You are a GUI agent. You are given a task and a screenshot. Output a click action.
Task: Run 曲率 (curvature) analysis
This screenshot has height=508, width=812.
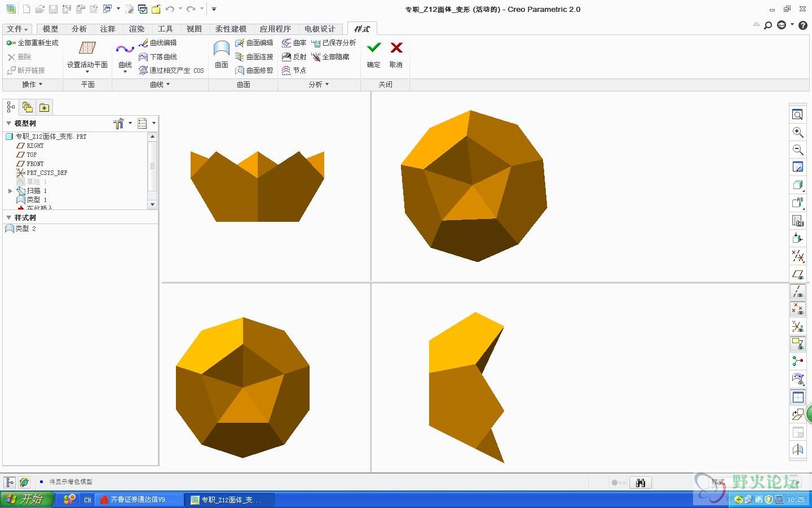coord(294,43)
